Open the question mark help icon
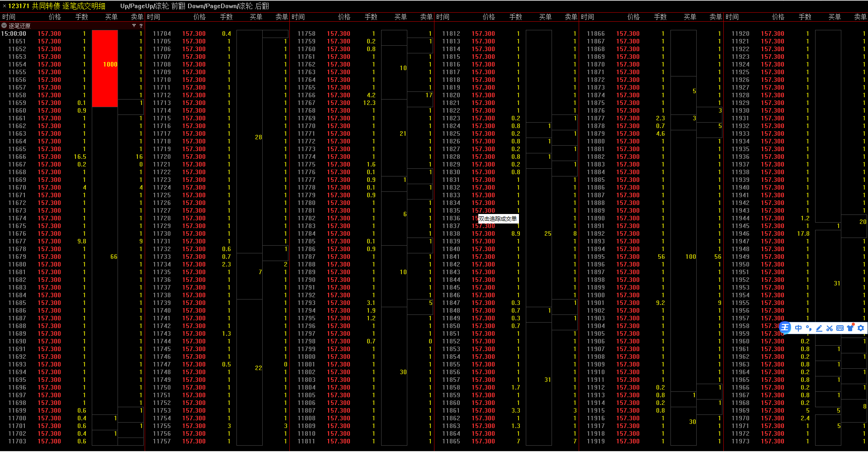The image size is (868, 452). (141, 26)
